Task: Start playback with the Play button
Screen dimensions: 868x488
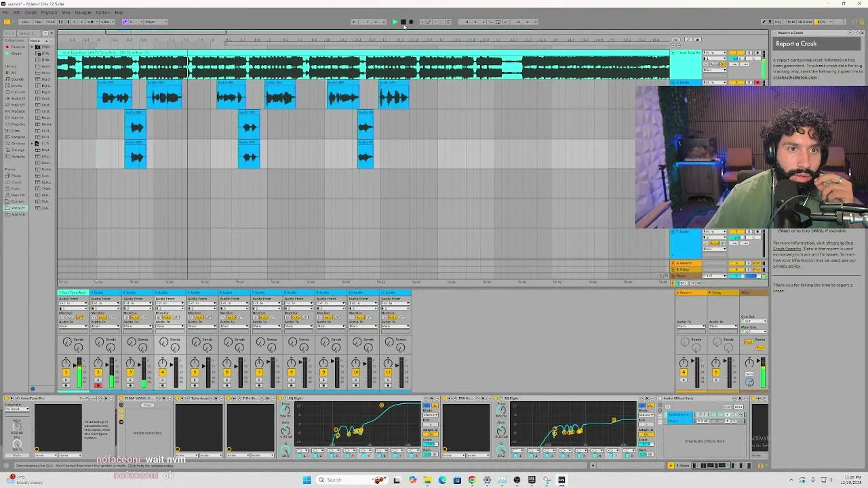Action: pos(395,22)
